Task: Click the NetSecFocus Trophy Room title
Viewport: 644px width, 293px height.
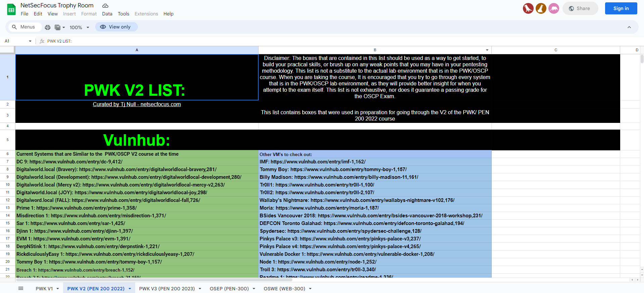Action: (x=57, y=5)
